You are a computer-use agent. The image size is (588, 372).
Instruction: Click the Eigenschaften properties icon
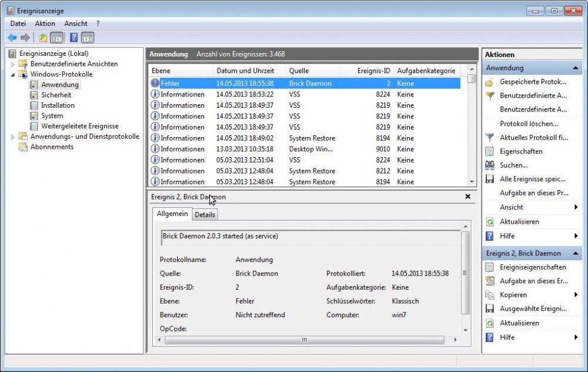point(489,151)
